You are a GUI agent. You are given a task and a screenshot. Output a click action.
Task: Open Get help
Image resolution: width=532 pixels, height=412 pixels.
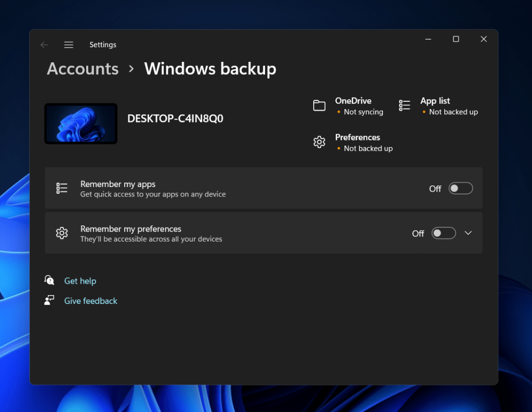pos(80,281)
